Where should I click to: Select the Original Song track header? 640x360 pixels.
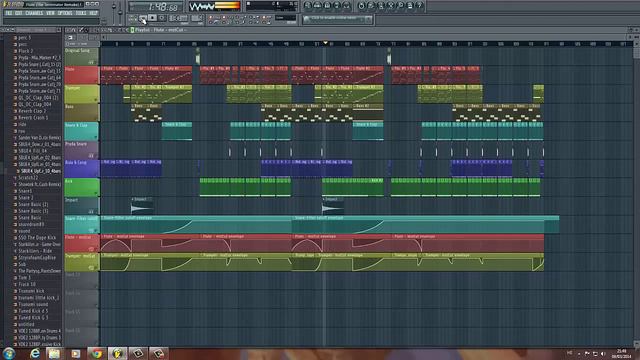(81, 56)
